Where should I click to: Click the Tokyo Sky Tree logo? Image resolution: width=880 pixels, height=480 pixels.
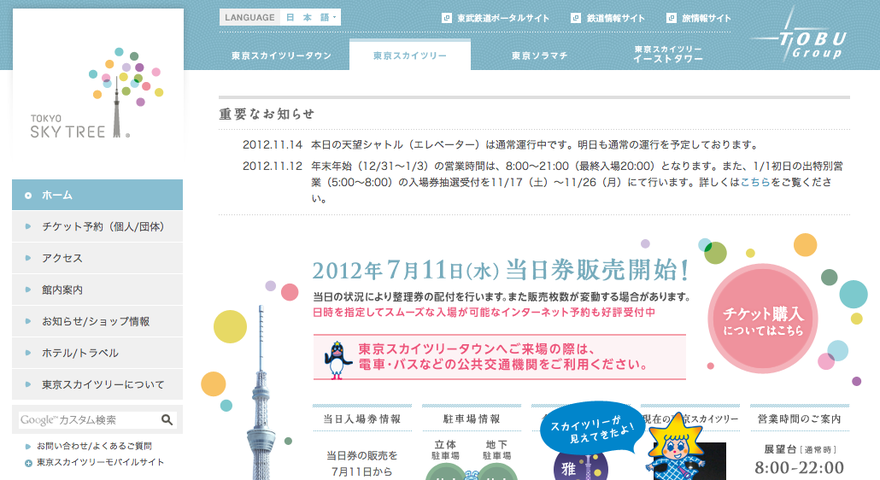coord(98,93)
